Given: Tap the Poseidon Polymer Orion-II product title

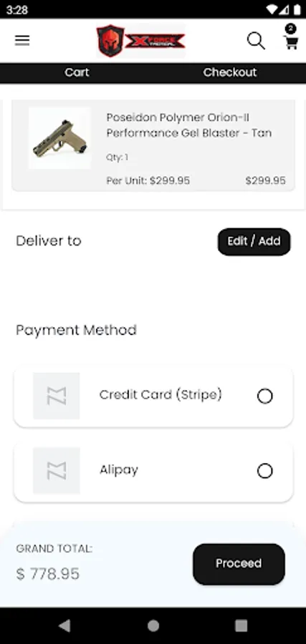Looking at the screenshot, I should [188, 125].
